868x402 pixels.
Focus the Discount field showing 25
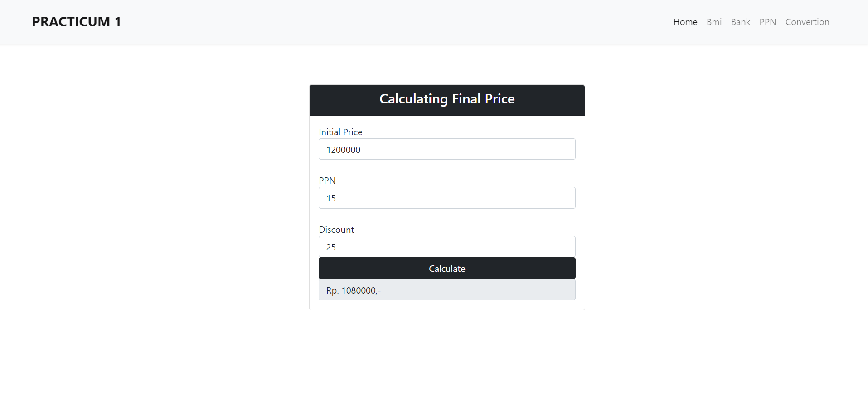pyautogui.click(x=447, y=247)
